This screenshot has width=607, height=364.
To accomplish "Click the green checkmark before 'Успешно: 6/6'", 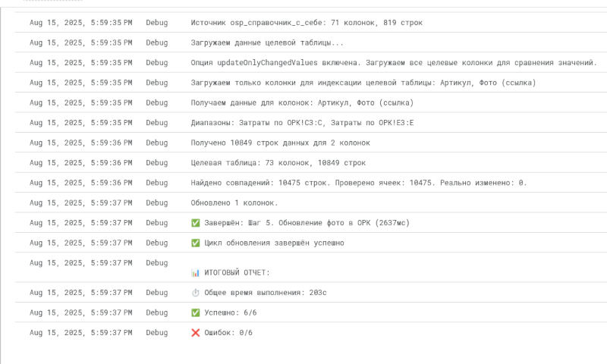I will tap(196, 312).
